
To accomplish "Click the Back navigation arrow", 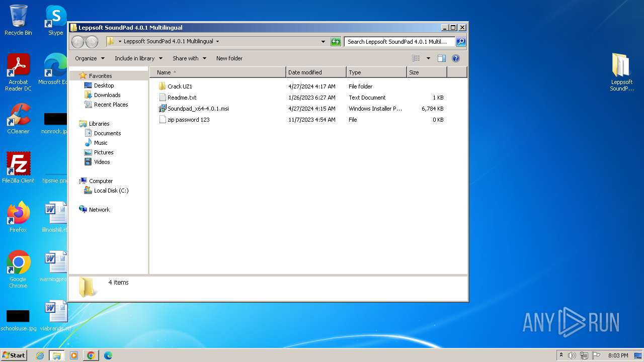I will (x=77, y=42).
